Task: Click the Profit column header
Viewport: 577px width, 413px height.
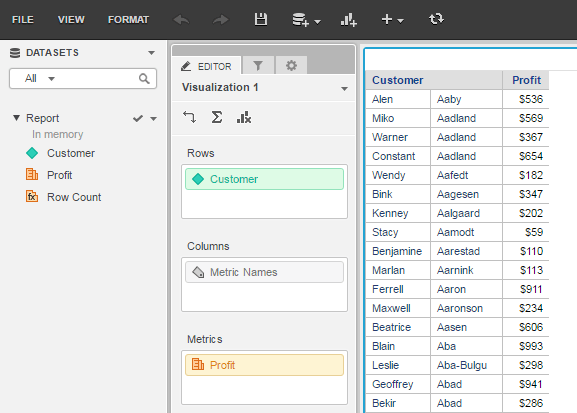Action: click(526, 80)
